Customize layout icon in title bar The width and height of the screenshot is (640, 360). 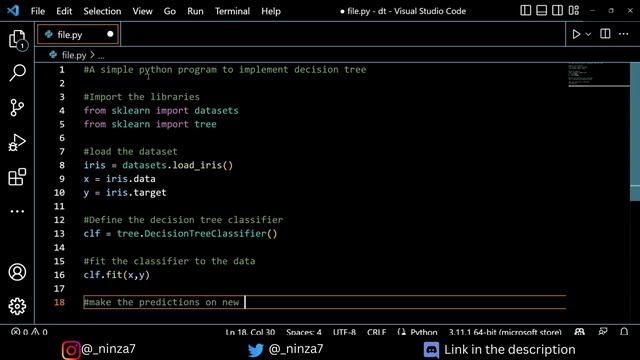pos(574,11)
